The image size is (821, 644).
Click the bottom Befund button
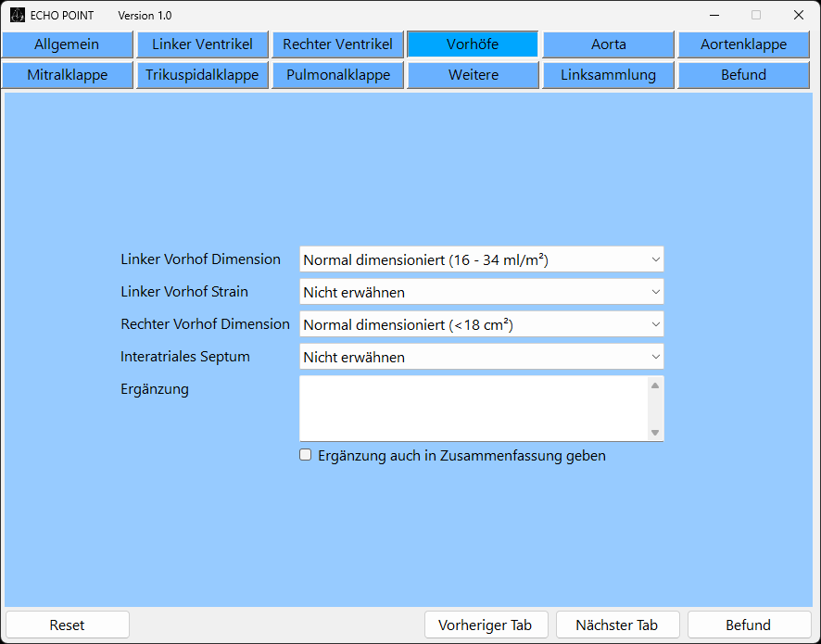(x=748, y=625)
